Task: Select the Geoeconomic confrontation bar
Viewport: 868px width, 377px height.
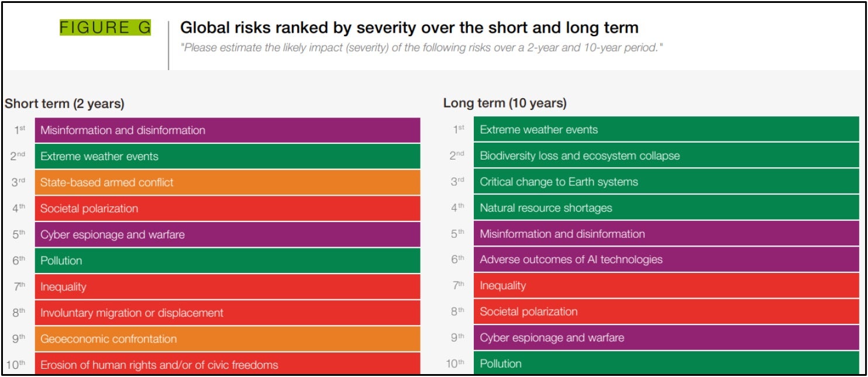Action: pyautogui.click(x=227, y=339)
